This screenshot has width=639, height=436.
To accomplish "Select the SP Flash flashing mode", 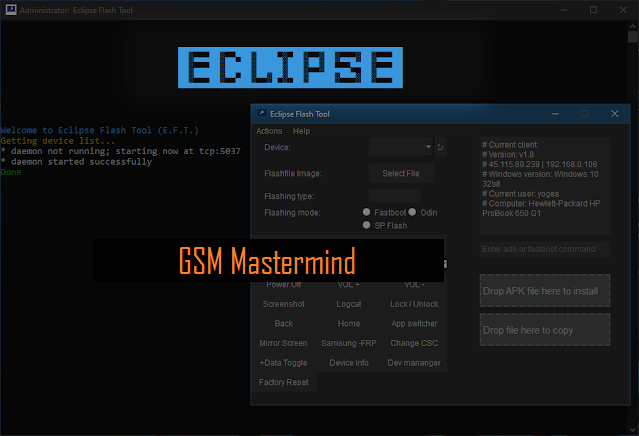I will [366, 225].
